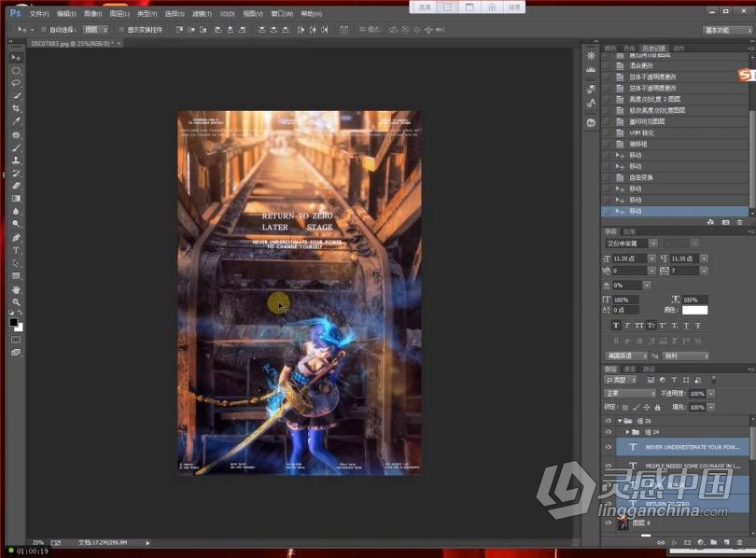Select the Eraser tool
This screenshot has height=558, width=756.
coord(16,186)
